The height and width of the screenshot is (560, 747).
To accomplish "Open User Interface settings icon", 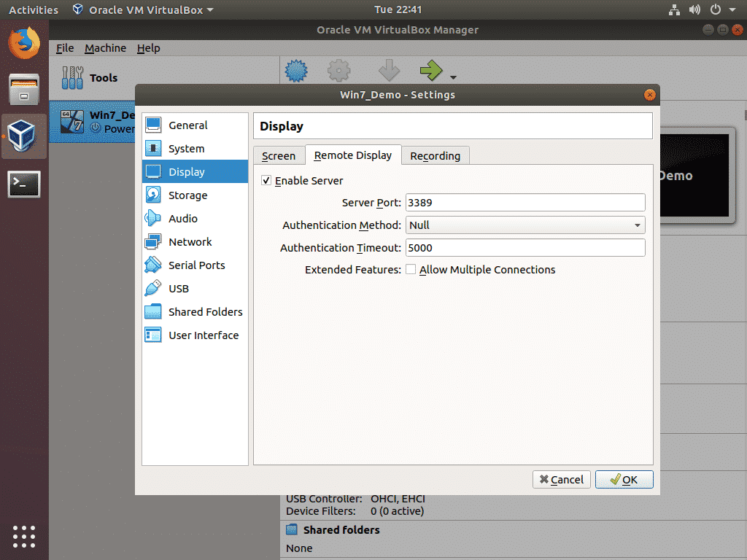I will tap(154, 335).
